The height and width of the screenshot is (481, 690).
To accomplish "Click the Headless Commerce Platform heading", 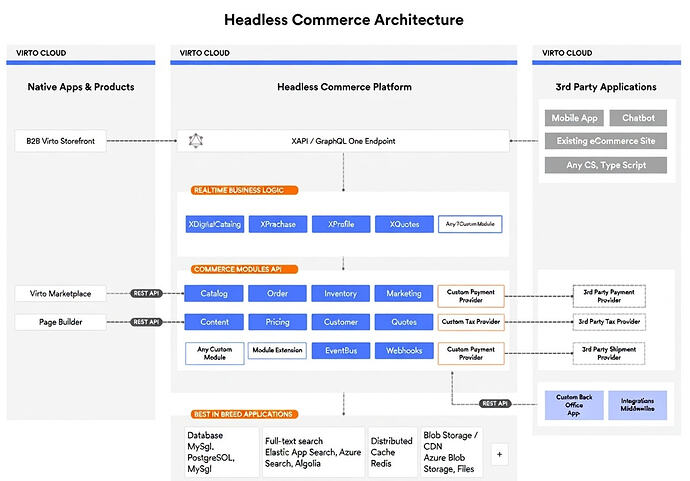I will (x=345, y=87).
